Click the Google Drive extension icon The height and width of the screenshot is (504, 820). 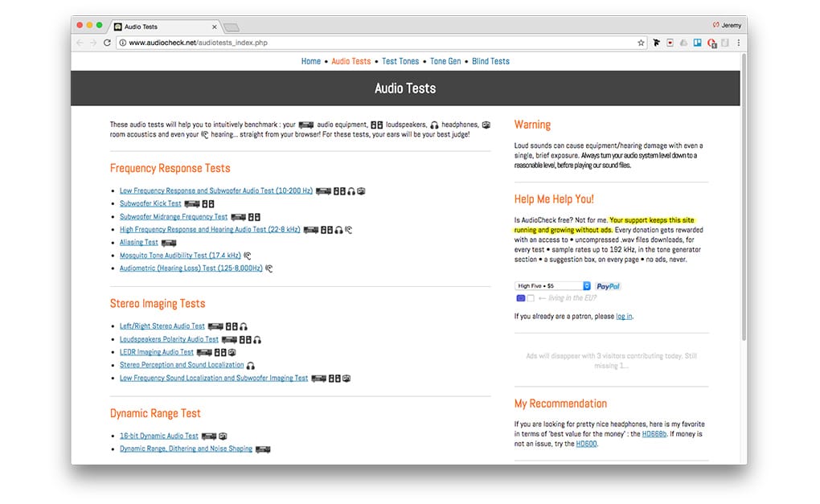point(683,43)
